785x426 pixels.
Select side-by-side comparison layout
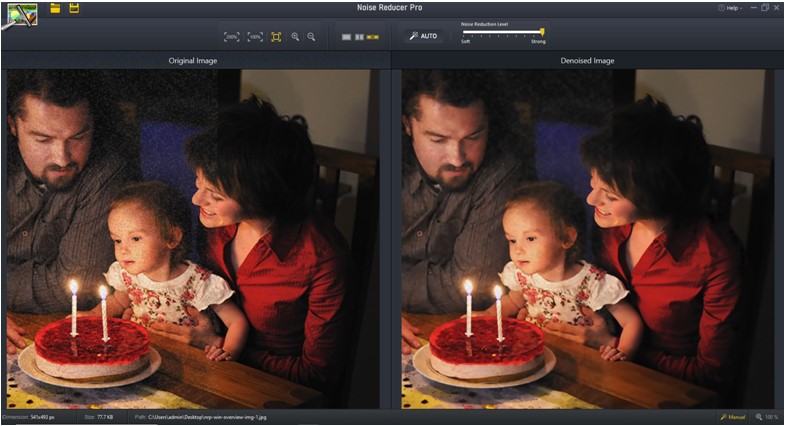[373, 37]
